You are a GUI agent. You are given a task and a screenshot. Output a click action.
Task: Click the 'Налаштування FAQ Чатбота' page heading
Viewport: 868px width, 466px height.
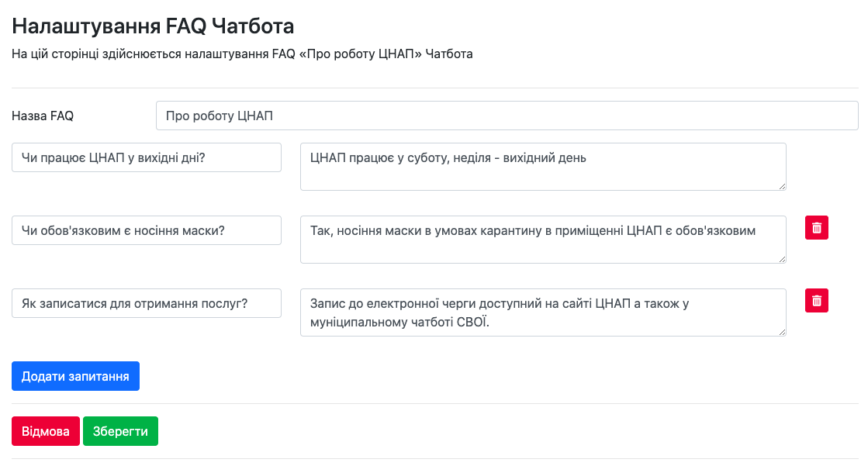153,26
